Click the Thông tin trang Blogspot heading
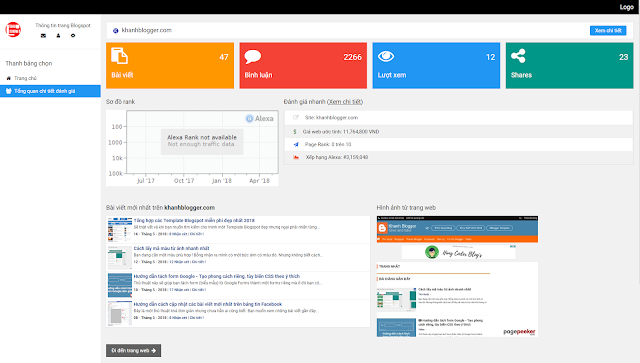 (63, 25)
